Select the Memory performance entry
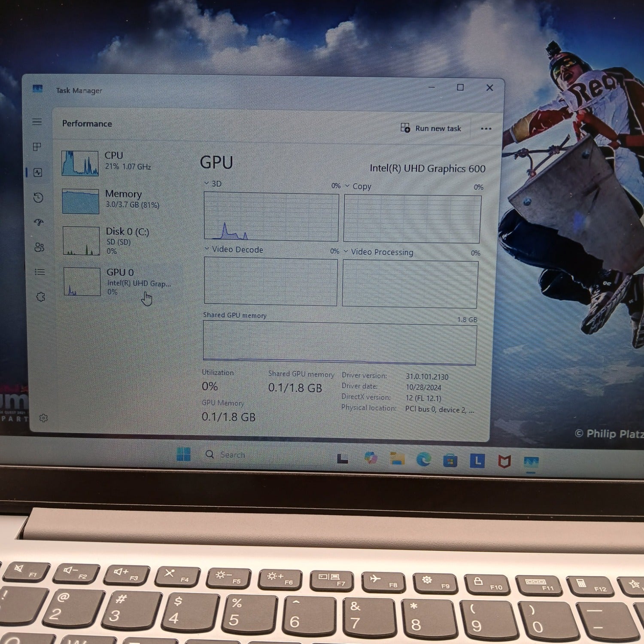The width and height of the screenshot is (644, 644). click(123, 200)
